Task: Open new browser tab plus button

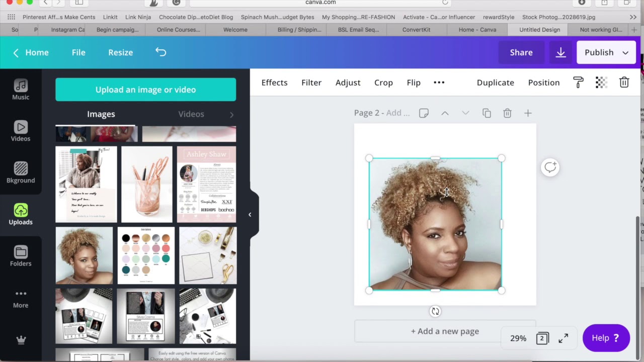Action: coord(633,30)
